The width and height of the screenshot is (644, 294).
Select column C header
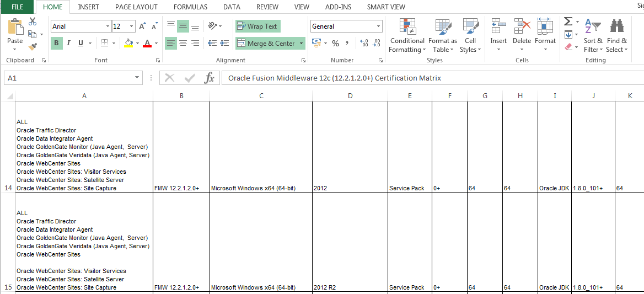coord(261,95)
